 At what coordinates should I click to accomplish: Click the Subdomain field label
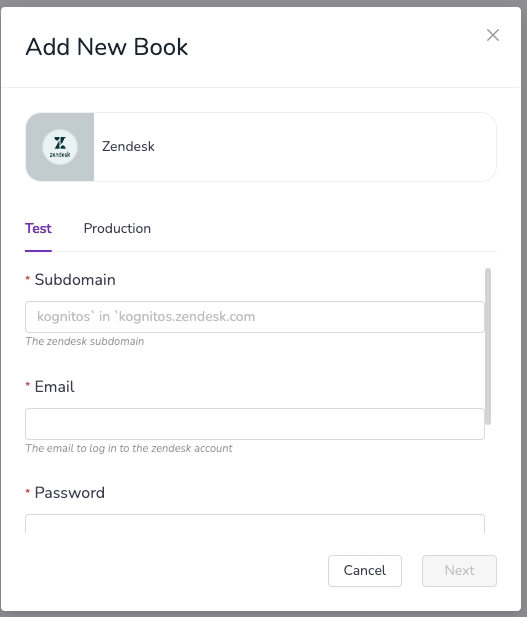(x=75, y=280)
